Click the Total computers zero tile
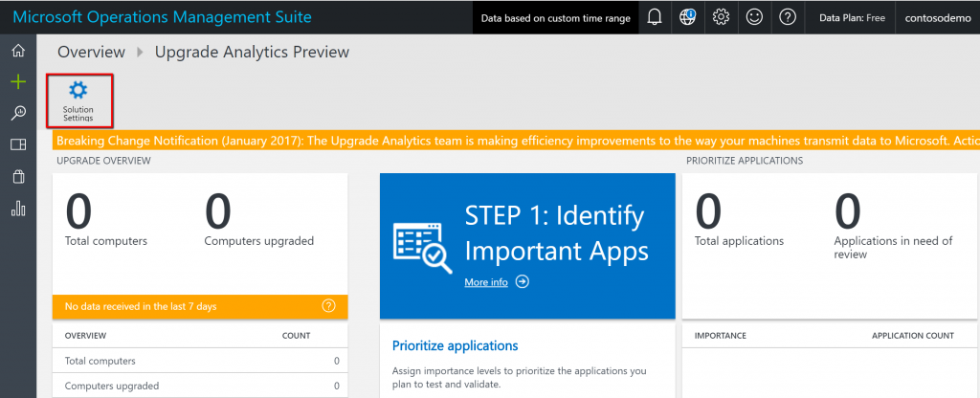 [x=106, y=220]
